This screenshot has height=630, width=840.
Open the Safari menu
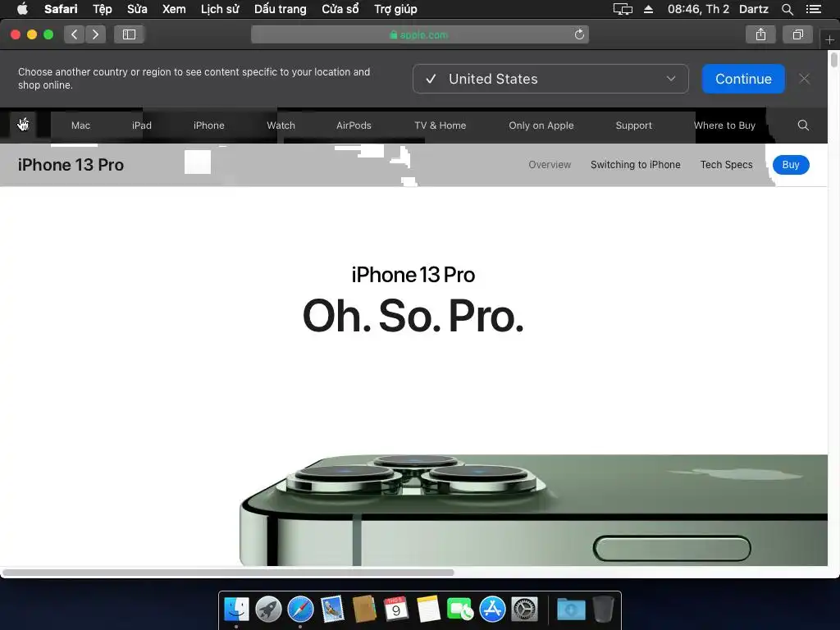click(x=61, y=9)
